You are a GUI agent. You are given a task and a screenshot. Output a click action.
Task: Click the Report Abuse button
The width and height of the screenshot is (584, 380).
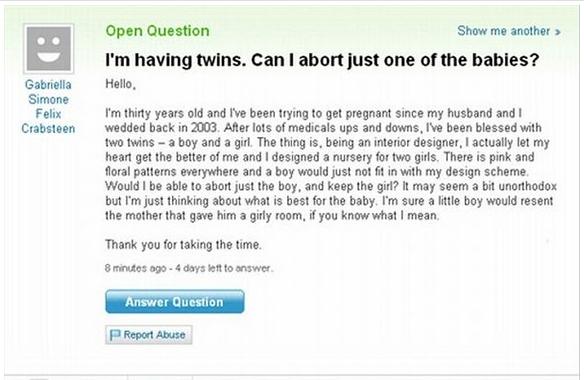pos(149,335)
